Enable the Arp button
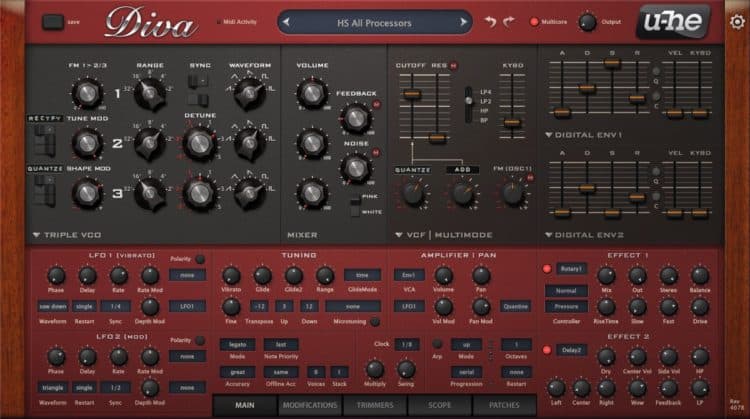Image resolution: width=750 pixels, height=419 pixels. click(x=437, y=344)
